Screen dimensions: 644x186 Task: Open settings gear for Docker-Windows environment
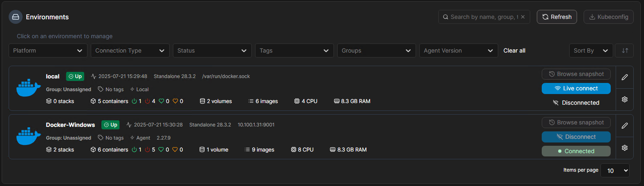tap(625, 148)
